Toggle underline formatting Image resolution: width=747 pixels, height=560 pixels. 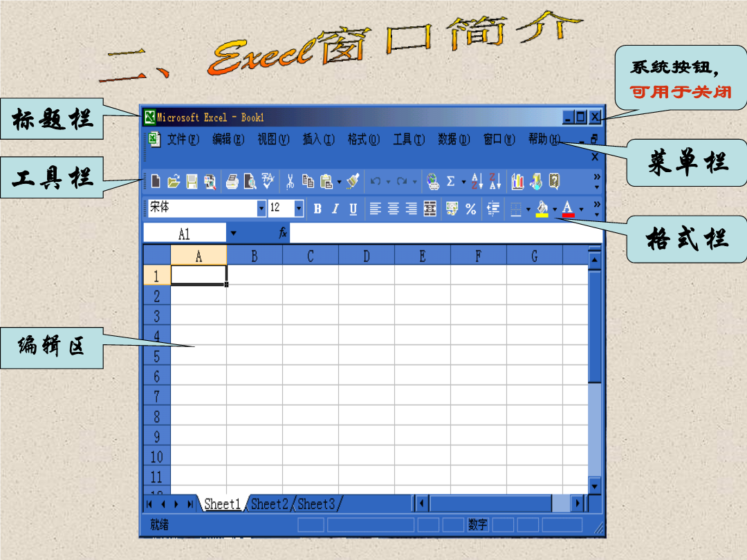click(x=353, y=209)
